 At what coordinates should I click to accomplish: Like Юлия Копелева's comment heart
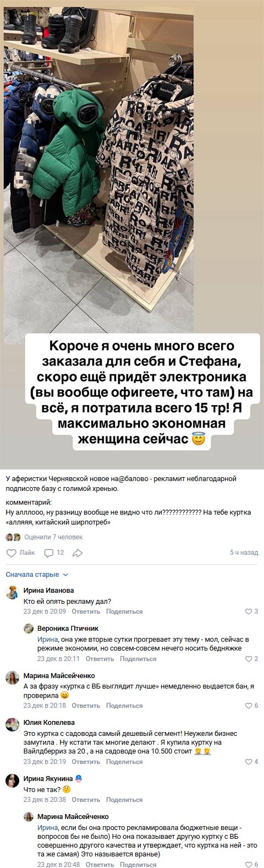(x=250, y=762)
